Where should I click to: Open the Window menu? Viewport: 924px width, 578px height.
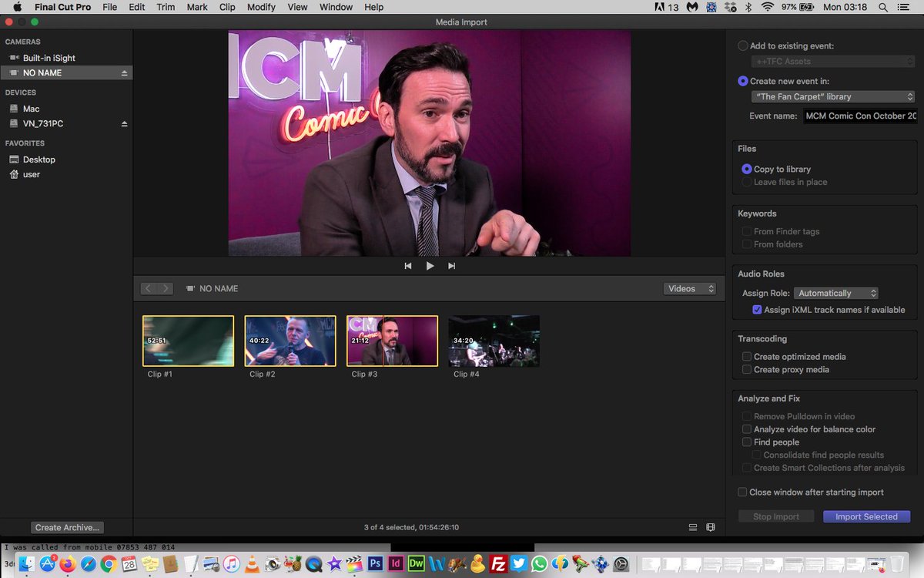(x=336, y=7)
